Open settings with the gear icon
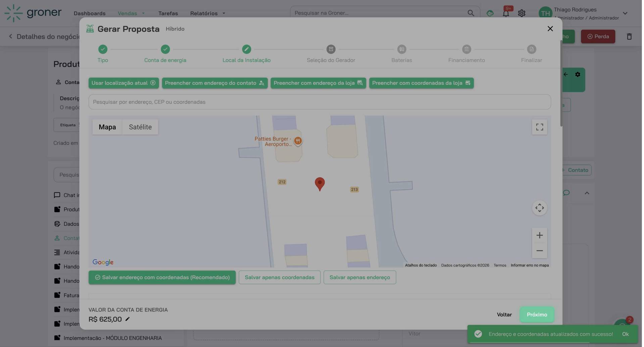Viewport: 644px width, 347px height. (x=521, y=13)
